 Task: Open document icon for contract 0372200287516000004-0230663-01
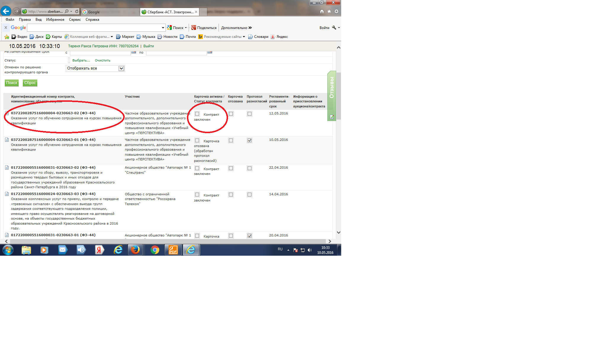tap(7, 140)
